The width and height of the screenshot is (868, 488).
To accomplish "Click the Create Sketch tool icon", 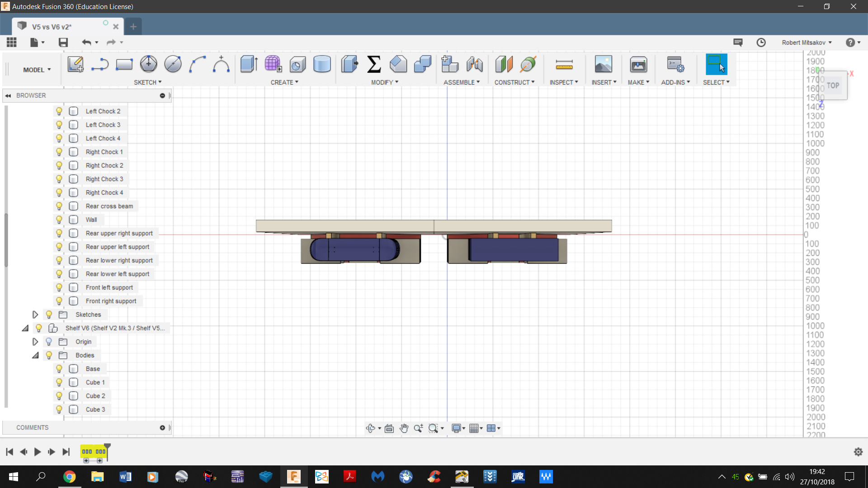I will point(75,64).
